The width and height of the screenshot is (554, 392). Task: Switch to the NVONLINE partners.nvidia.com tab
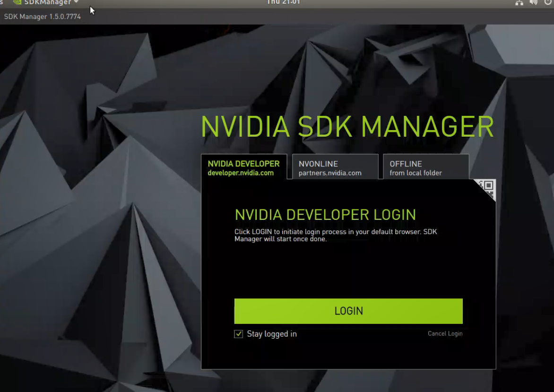tap(335, 167)
